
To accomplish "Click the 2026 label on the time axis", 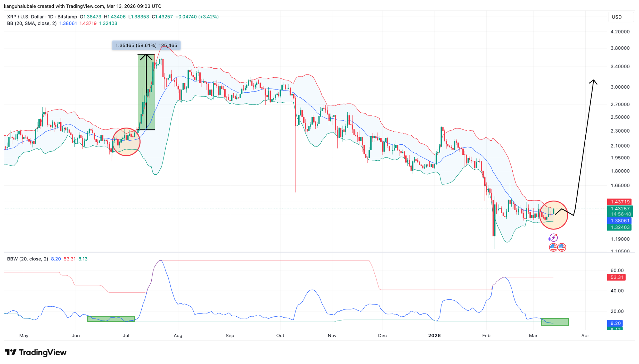I will tap(434, 336).
